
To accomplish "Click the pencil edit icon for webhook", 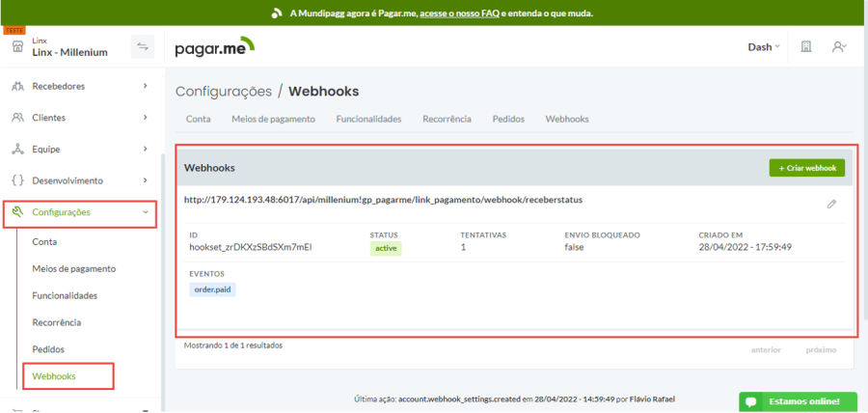I will click(x=831, y=204).
